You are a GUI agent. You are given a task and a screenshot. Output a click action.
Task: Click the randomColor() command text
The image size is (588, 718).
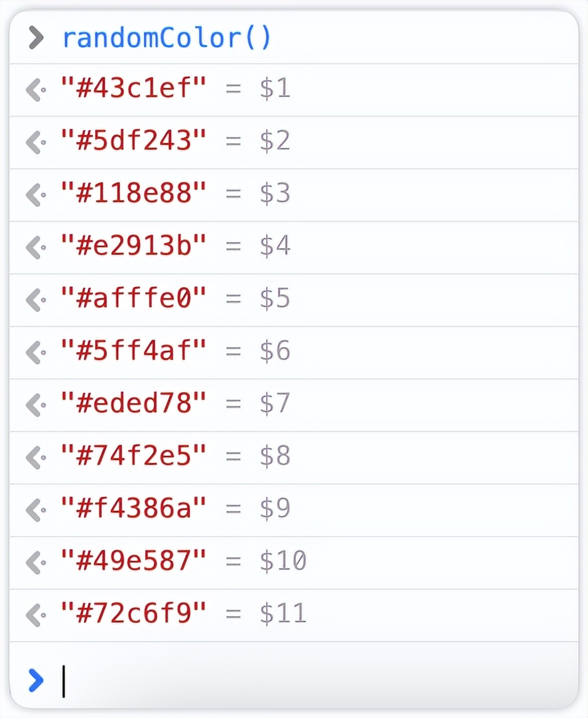click(x=166, y=38)
